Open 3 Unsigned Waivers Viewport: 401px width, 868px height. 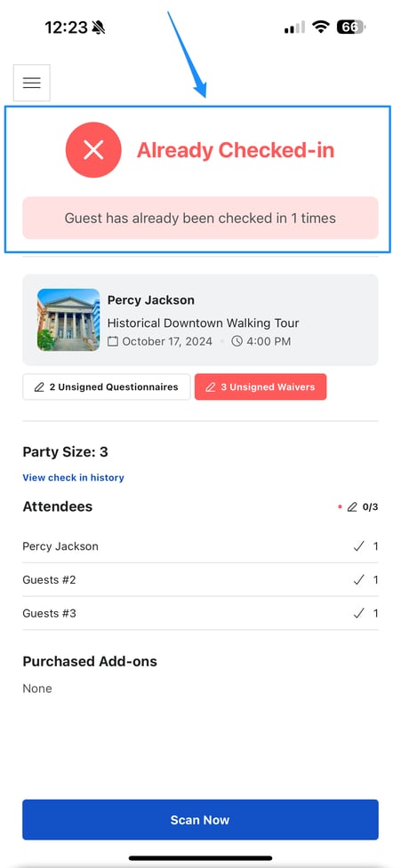pyautogui.click(x=261, y=387)
